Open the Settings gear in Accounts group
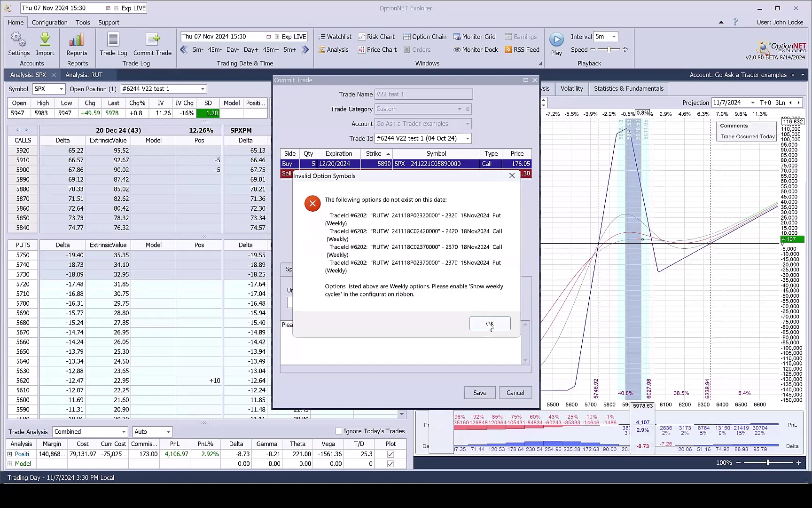 coord(19,44)
